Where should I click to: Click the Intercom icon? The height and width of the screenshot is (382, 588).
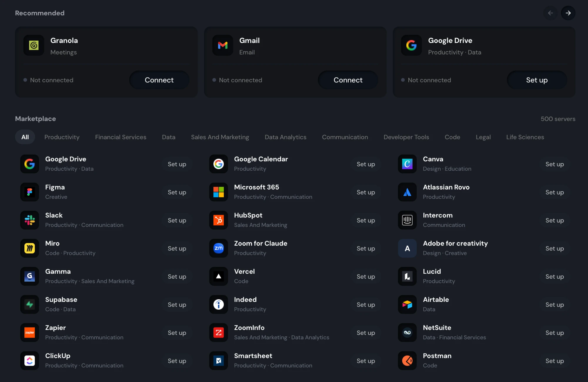407,220
